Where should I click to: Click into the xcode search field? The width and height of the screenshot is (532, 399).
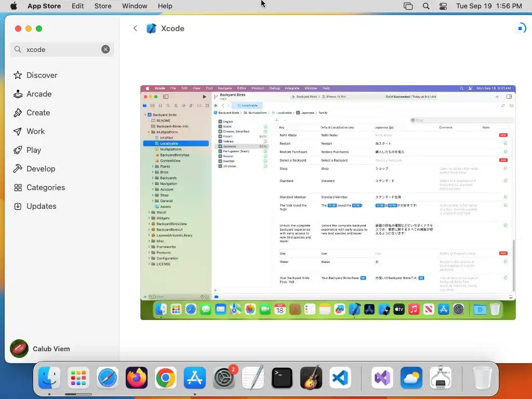coord(61,49)
